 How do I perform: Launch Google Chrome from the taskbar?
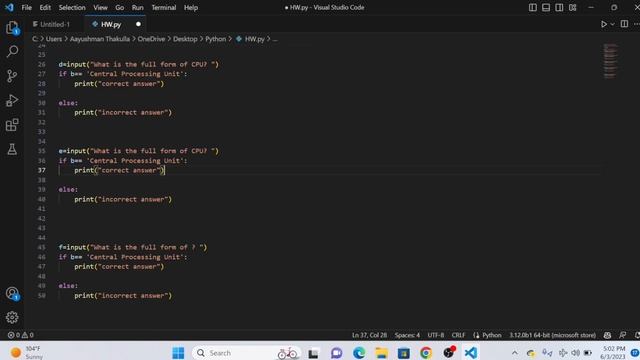point(426,353)
